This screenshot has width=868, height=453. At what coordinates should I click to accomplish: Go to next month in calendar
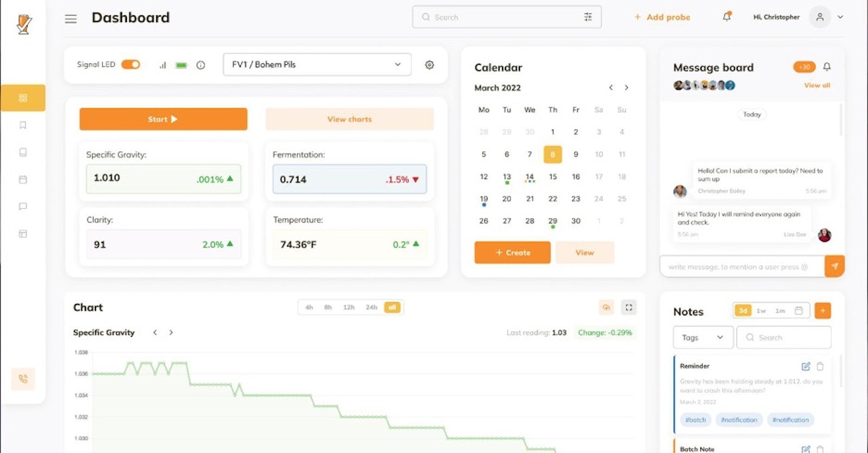626,88
